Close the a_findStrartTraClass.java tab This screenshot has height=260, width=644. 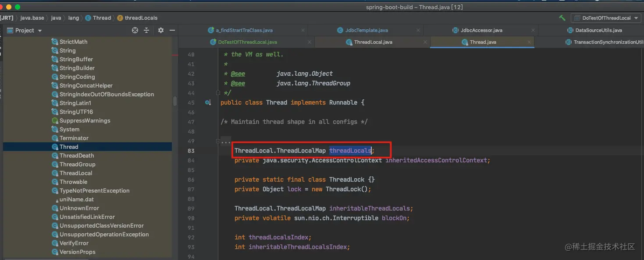point(303,30)
